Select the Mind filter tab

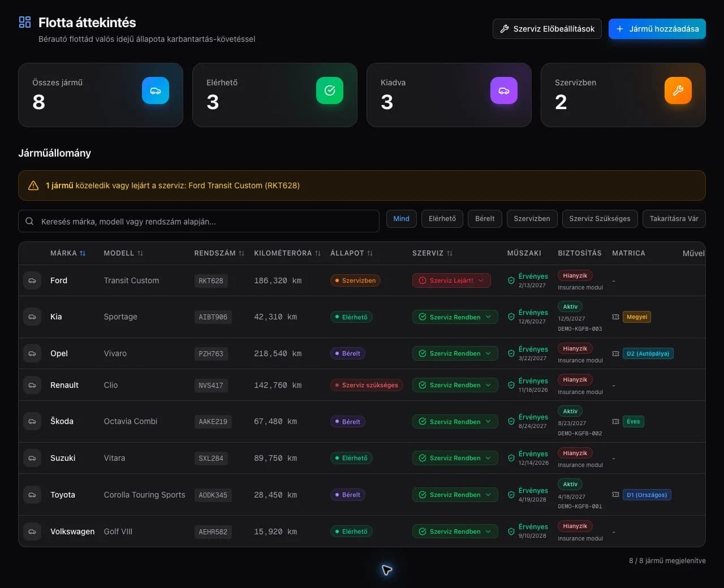click(402, 219)
